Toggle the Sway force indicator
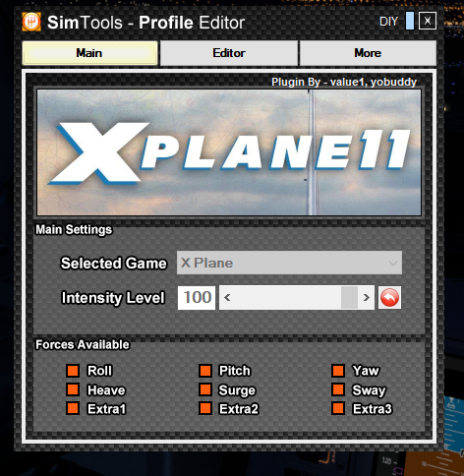This screenshot has width=464, height=476. click(338, 389)
